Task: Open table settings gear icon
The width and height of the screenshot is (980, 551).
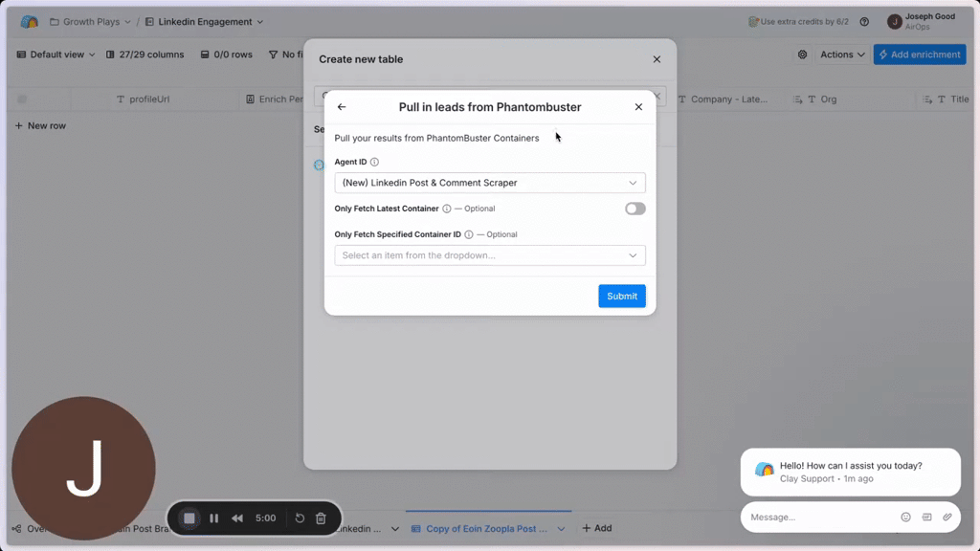Action: pyautogui.click(x=803, y=55)
